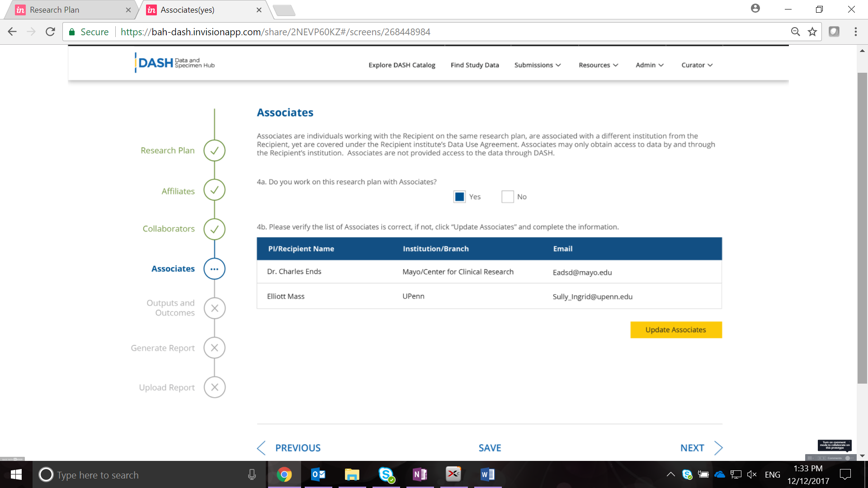868x488 pixels.
Task: Open Explore DASH Catalog menu item
Action: pos(401,65)
